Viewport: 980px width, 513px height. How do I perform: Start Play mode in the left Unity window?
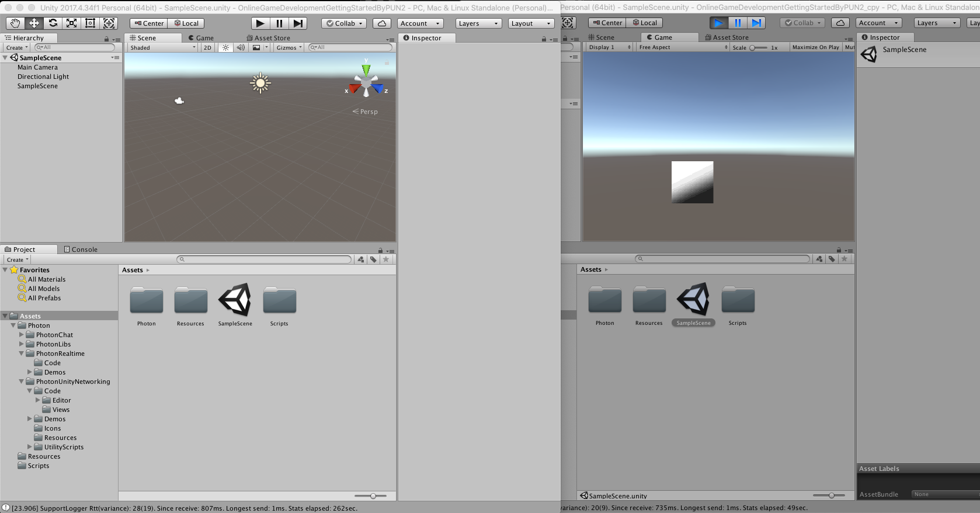[x=260, y=23]
